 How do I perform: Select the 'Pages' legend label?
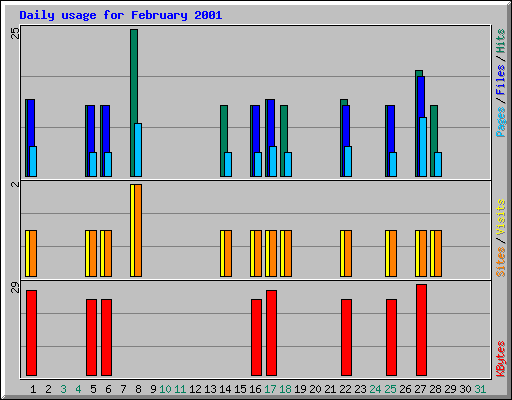[501, 122]
